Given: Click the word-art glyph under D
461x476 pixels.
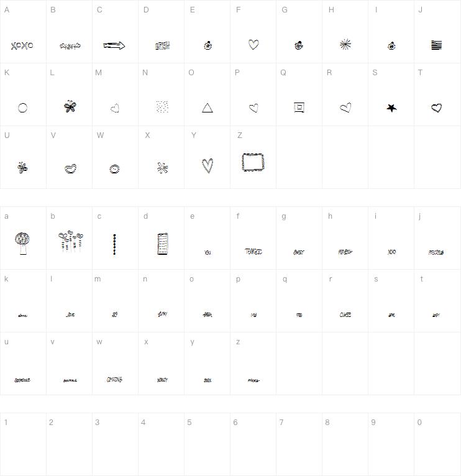Looking at the screenshot, I should pos(162,45).
